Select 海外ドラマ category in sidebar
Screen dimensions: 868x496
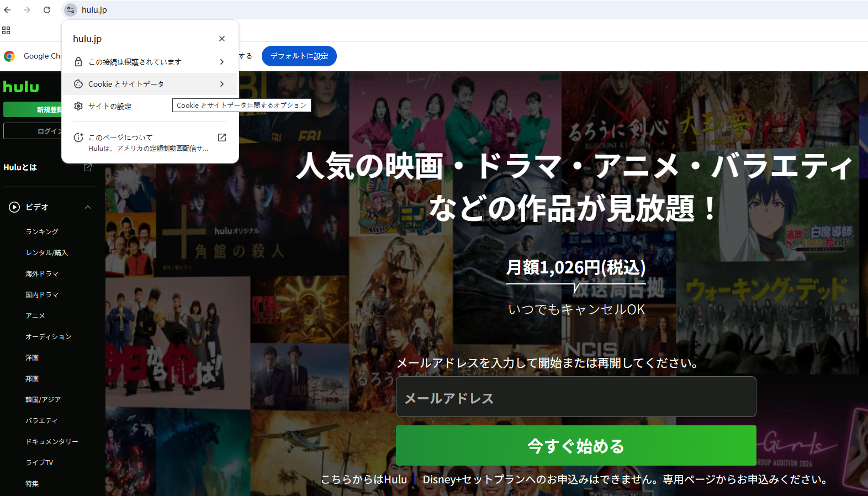42,273
